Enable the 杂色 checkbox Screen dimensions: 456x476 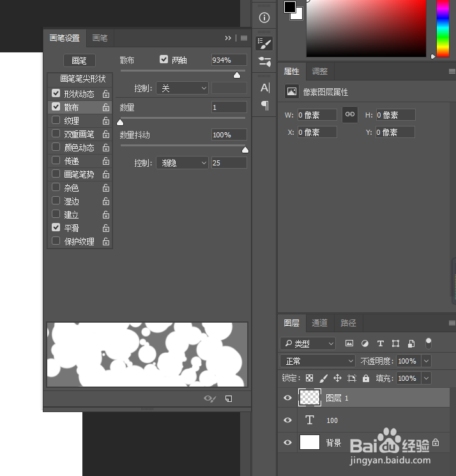[56, 187]
